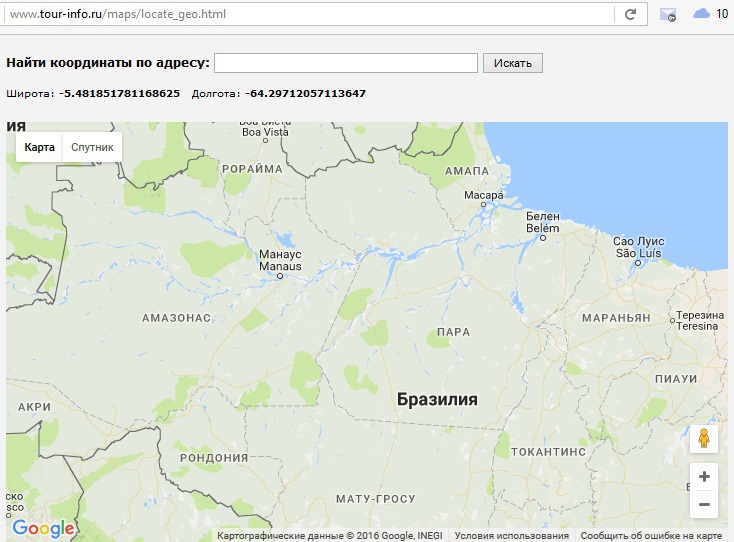Click the МАРАНЬЯН state label
The width and height of the screenshot is (734, 542).
click(x=616, y=318)
